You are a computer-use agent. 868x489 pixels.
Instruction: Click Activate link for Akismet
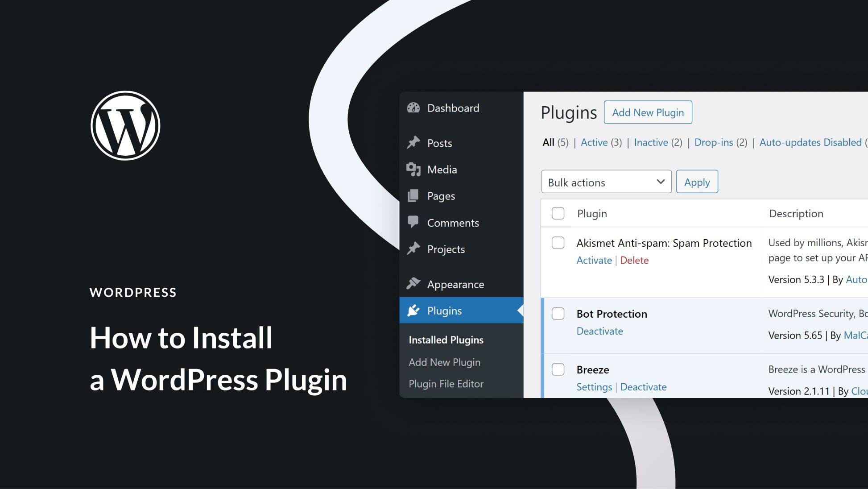point(593,260)
